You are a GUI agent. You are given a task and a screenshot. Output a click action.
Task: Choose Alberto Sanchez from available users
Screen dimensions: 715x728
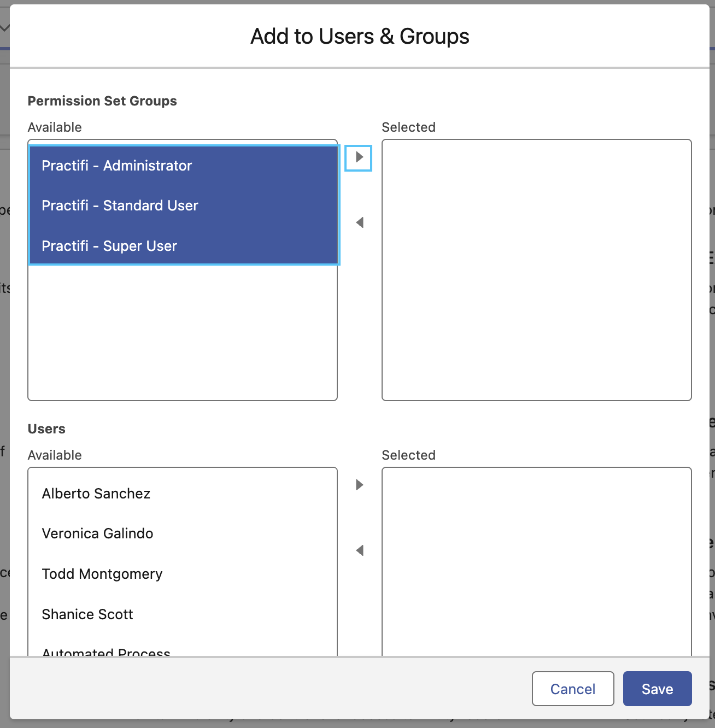click(x=183, y=494)
